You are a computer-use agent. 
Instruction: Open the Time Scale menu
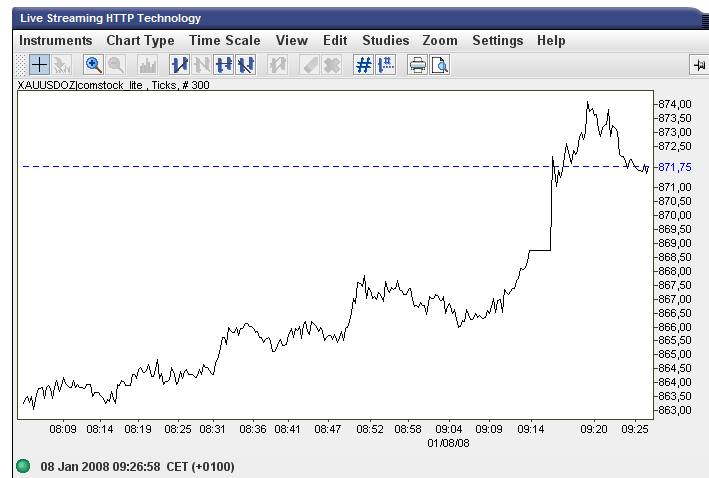225,40
